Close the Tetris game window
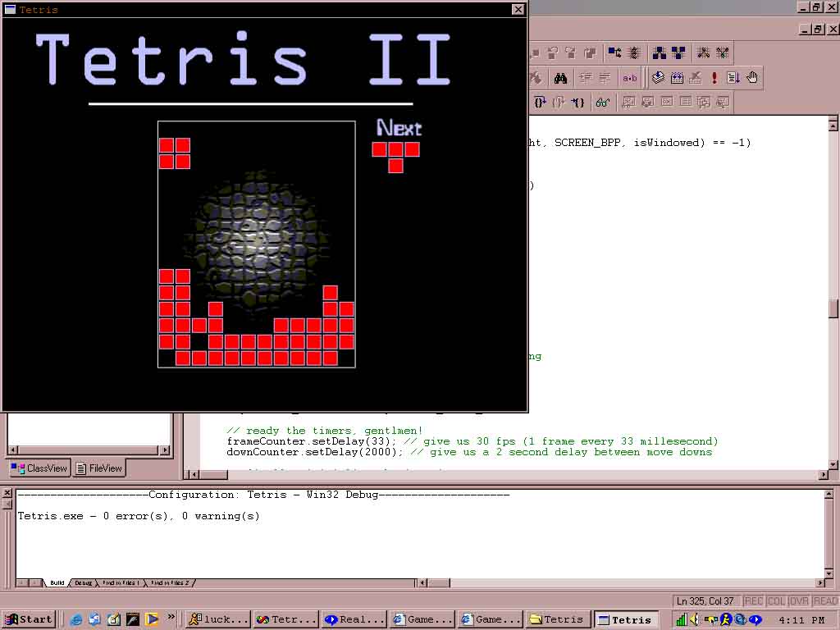 pyautogui.click(x=518, y=9)
